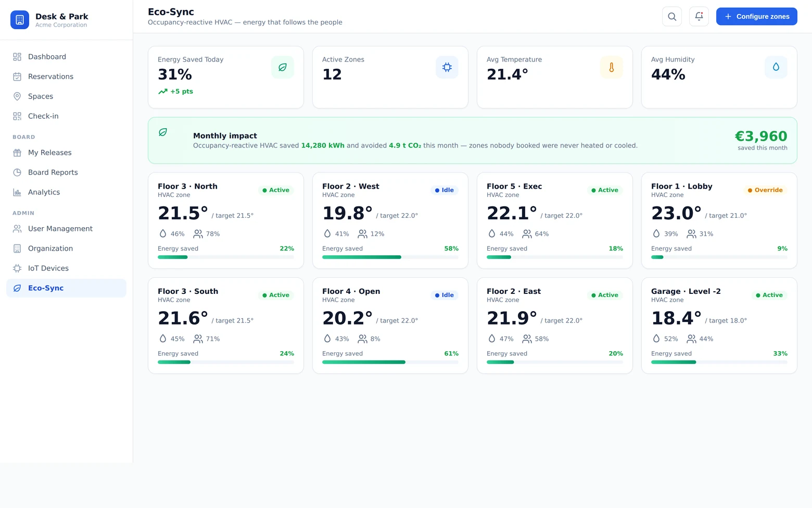Click the Active badge on Floor 3 · North
The width and height of the screenshot is (812, 508).
[x=276, y=190]
